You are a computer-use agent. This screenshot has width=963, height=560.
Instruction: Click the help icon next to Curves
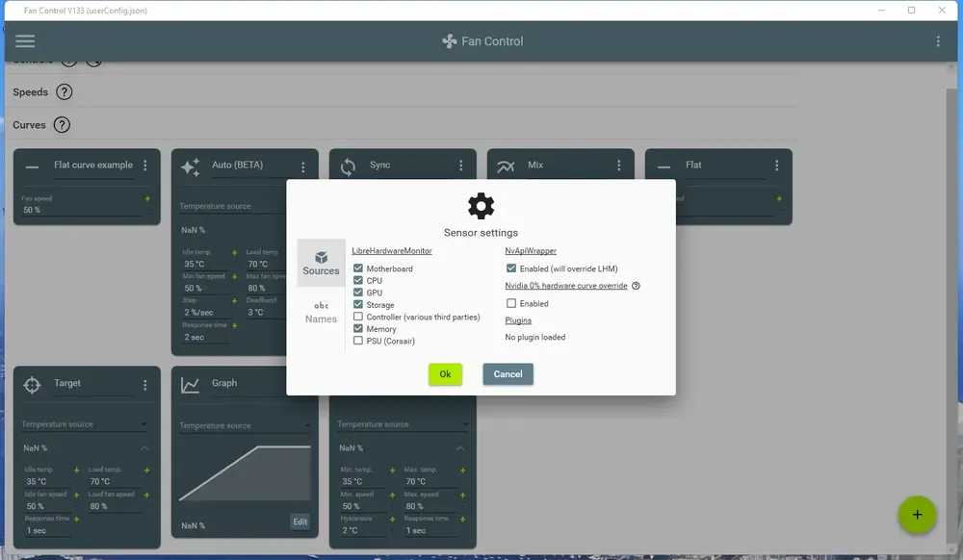click(x=62, y=124)
